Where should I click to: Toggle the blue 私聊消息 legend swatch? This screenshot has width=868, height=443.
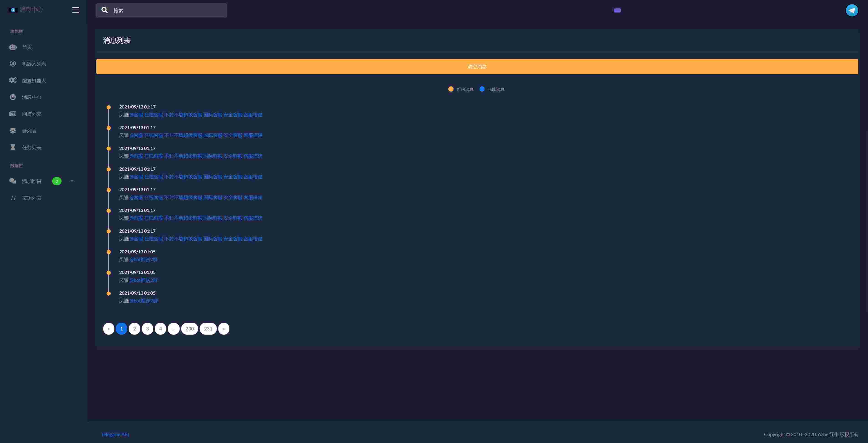pyautogui.click(x=482, y=89)
